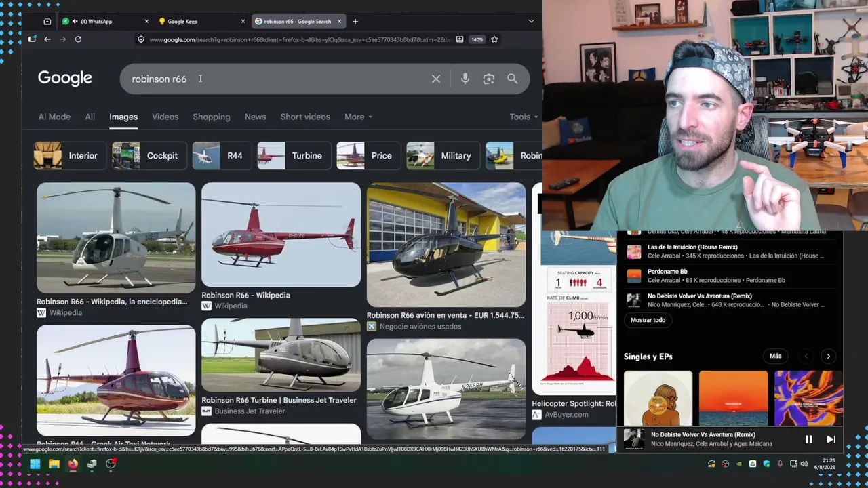Toggle the browser sidebar icon

[32, 39]
